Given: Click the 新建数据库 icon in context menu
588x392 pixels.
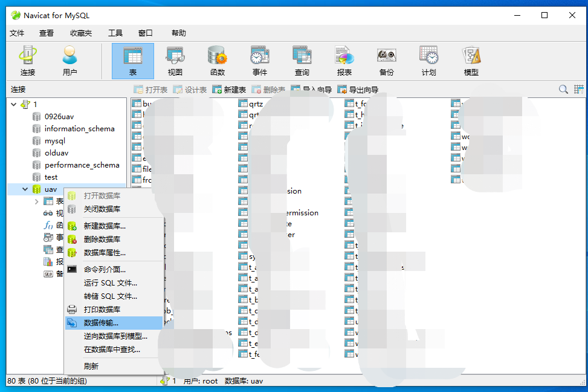Looking at the screenshot, I should (72, 226).
